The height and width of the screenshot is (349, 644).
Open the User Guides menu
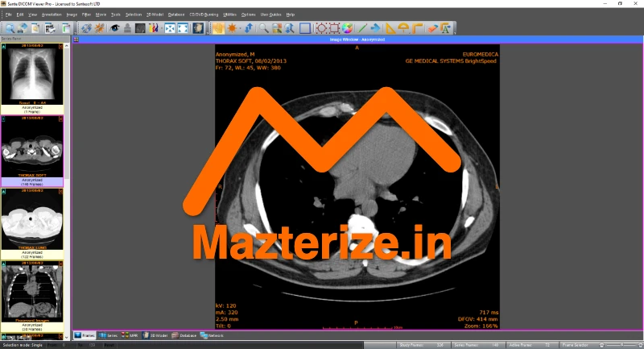click(x=270, y=15)
